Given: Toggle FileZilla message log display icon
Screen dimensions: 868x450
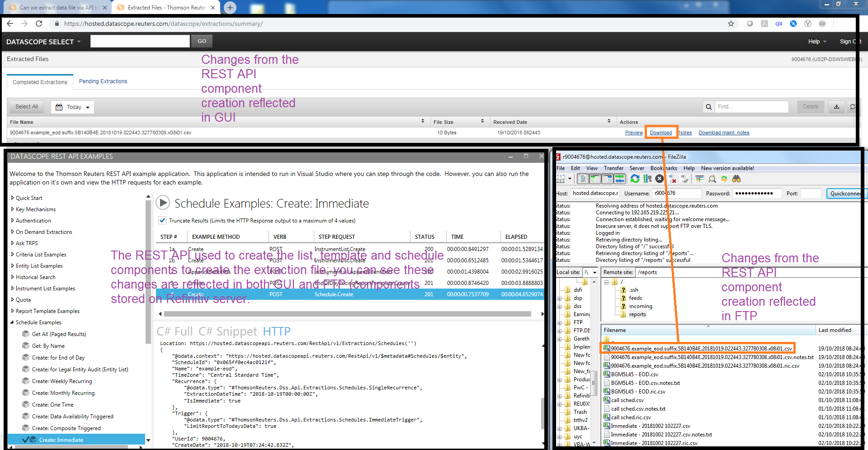Looking at the screenshot, I should coord(583,179).
